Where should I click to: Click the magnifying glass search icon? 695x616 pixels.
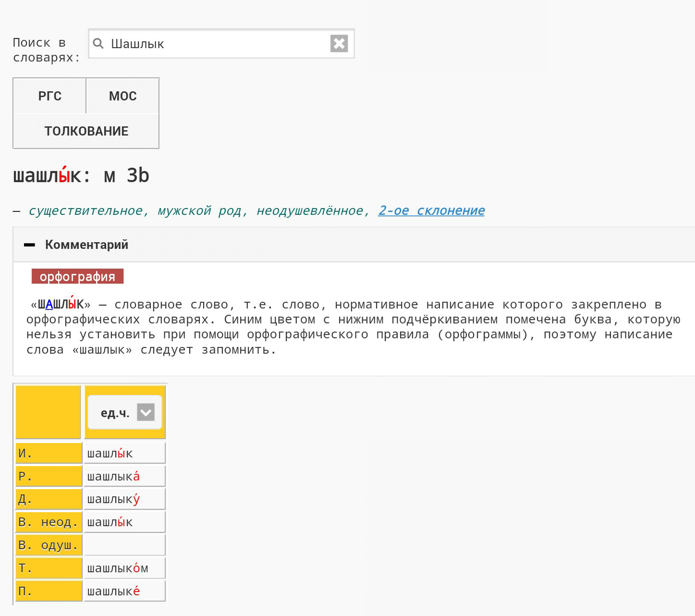98,44
